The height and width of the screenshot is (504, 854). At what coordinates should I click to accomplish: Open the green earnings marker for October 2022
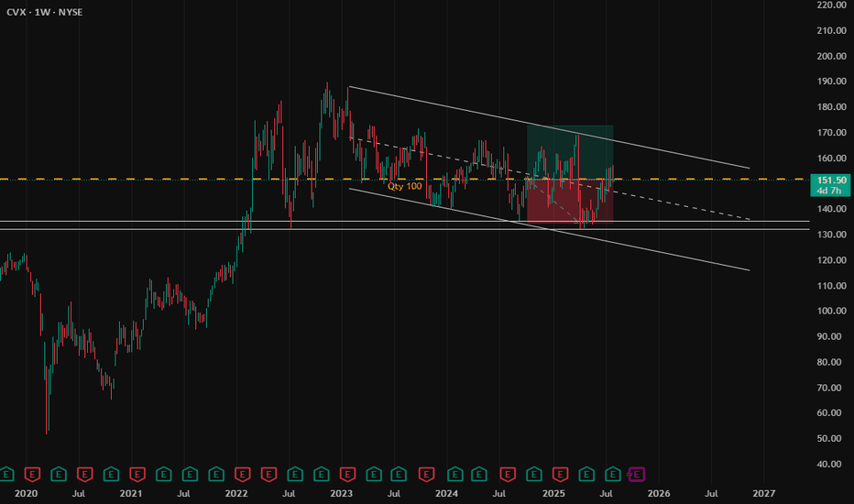click(322, 475)
